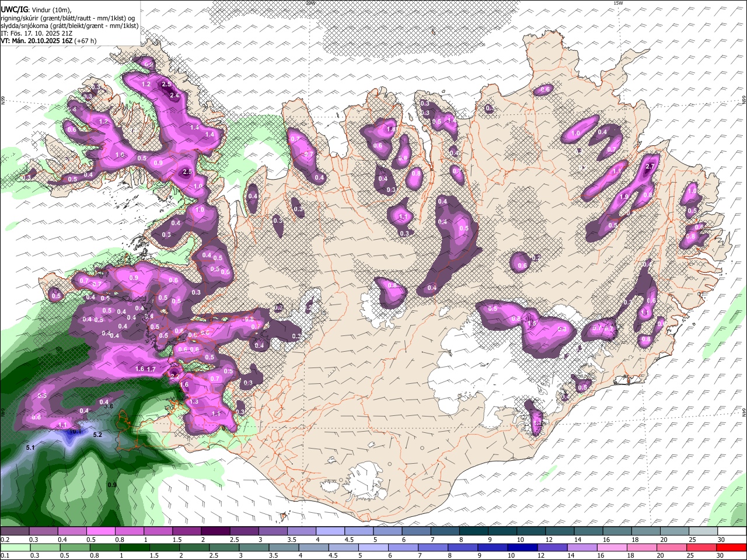This screenshot has width=747, height=560.
Task: Pick the deep blue swatch between 10 and 12
Action: (523, 548)
